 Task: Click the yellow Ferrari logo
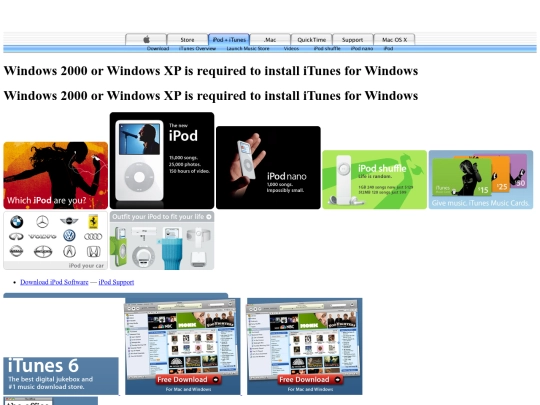93,222
